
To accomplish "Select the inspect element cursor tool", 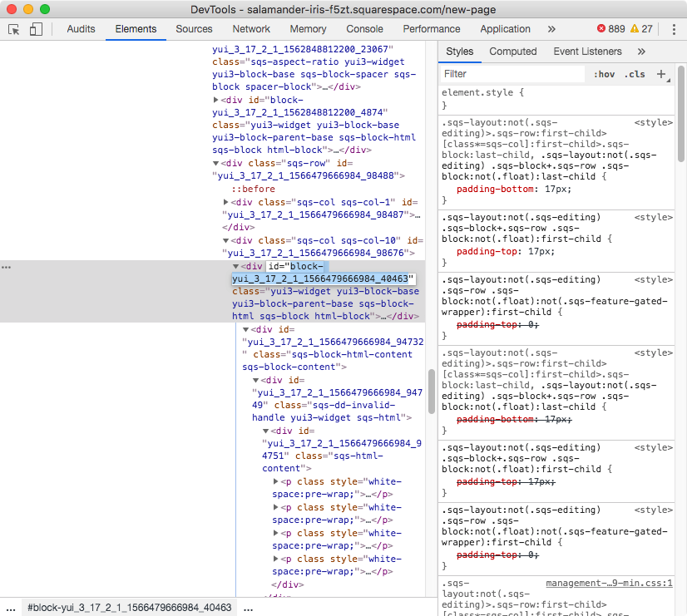I will tap(12, 29).
